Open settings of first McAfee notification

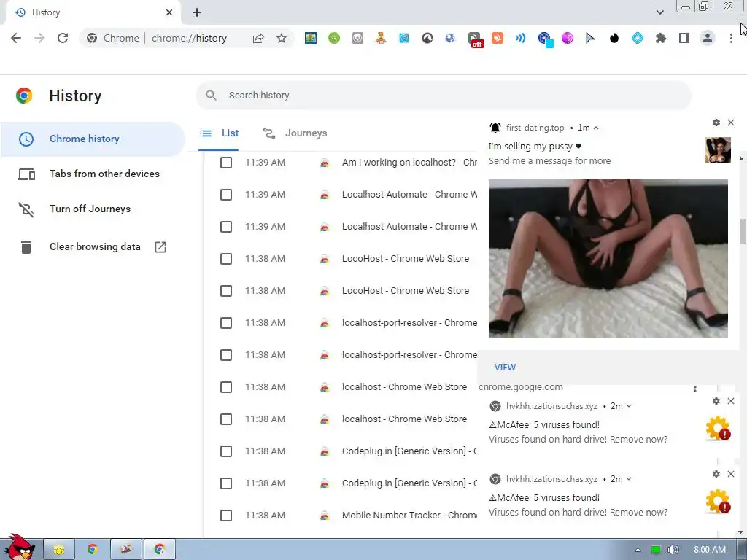click(716, 401)
